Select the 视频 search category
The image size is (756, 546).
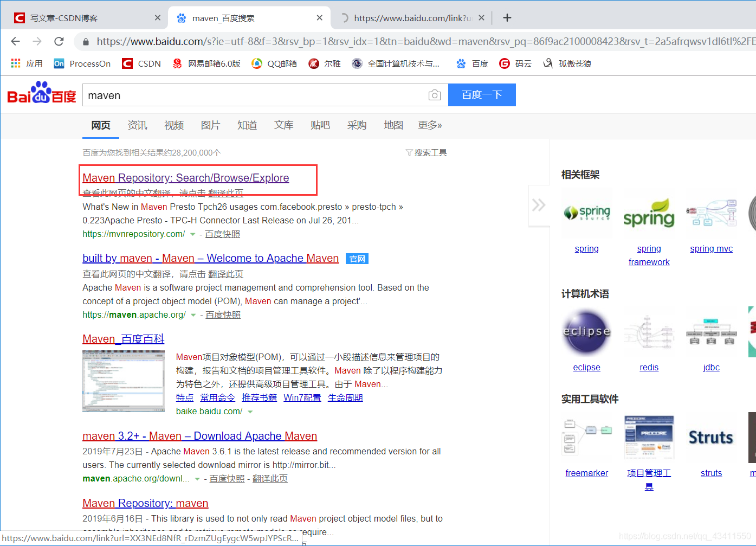tap(174, 125)
